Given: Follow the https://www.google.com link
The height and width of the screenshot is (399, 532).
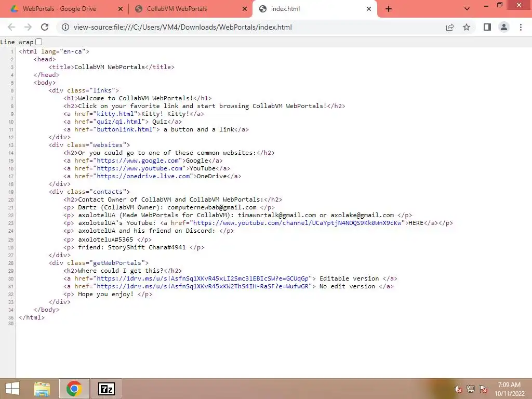Looking at the screenshot, I should (137, 161).
